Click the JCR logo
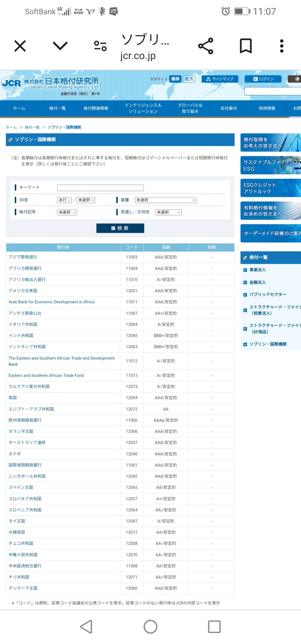 coord(12,83)
